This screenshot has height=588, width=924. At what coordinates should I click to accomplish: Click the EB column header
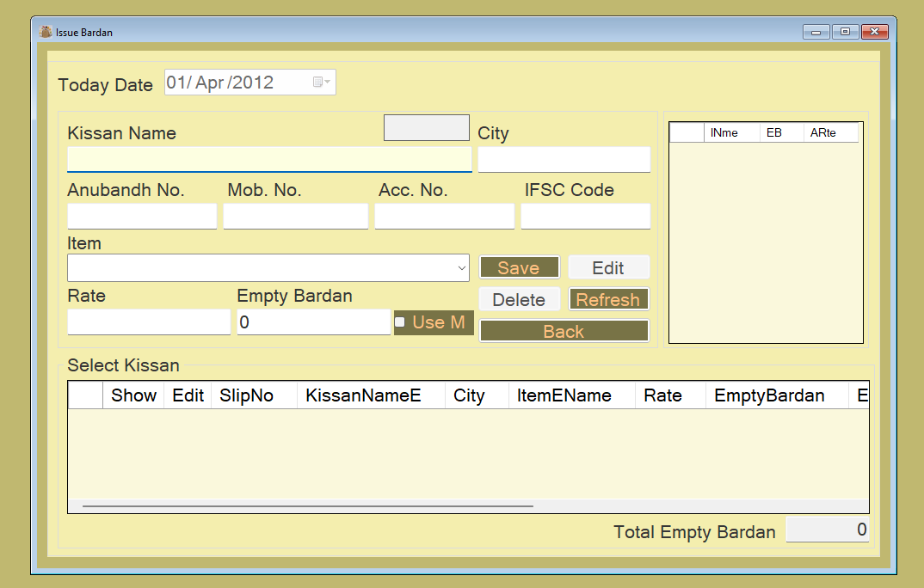point(781,132)
